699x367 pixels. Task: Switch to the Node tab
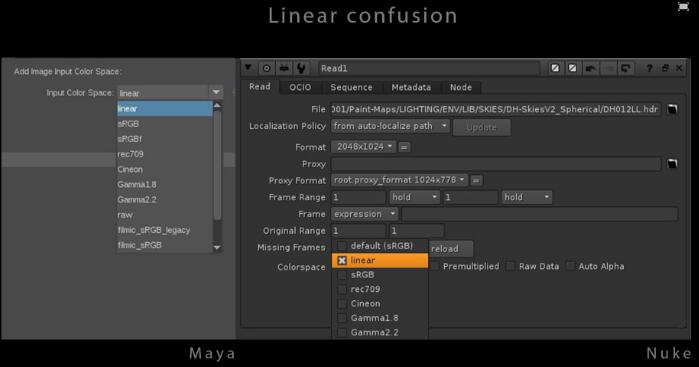point(461,87)
